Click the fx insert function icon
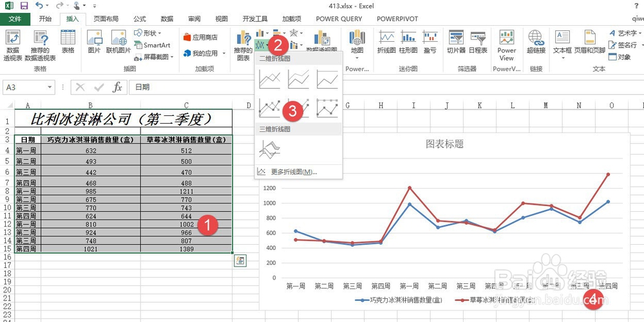This screenshot has height=322, width=644. (x=117, y=87)
